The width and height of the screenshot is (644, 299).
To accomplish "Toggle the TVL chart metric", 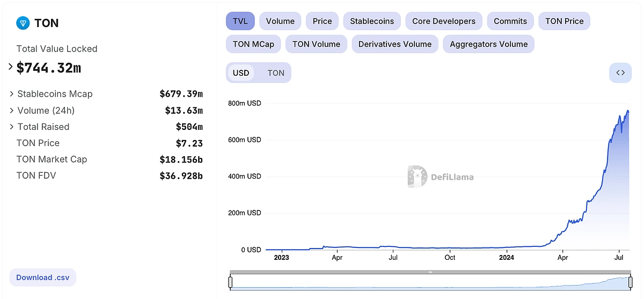I will click(x=240, y=21).
